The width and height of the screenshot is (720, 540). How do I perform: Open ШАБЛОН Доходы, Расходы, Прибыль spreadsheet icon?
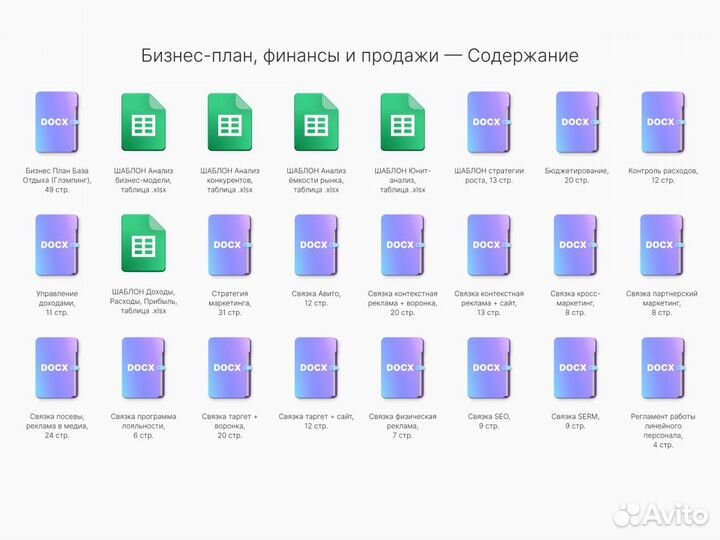(x=143, y=246)
